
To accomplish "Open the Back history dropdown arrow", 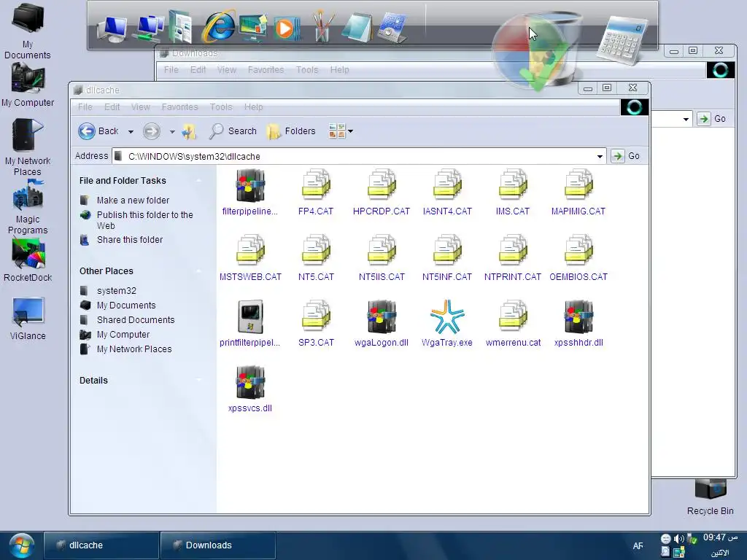I will (131, 131).
